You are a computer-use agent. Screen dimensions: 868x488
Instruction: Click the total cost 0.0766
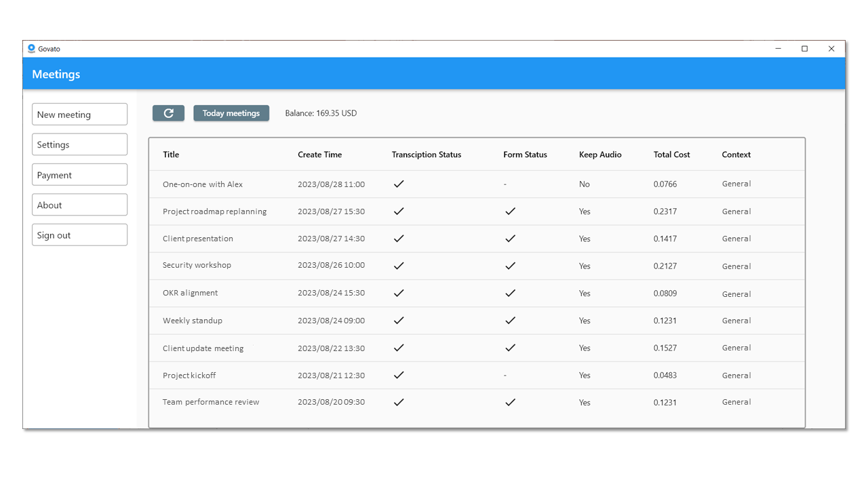click(x=665, y=184)
